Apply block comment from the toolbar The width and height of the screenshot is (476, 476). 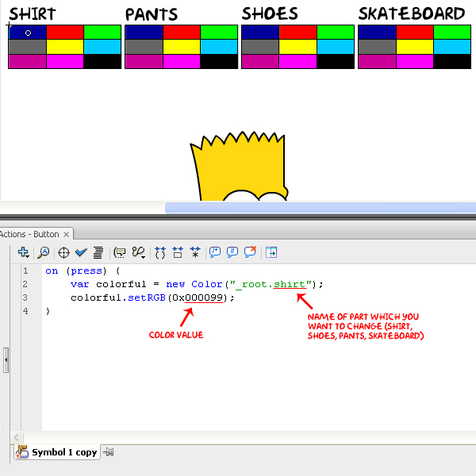215,252
